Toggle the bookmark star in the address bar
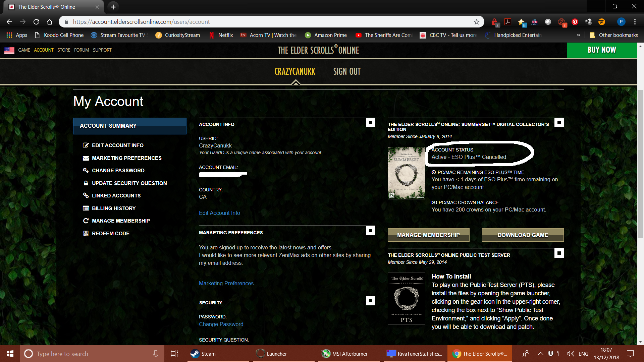This screenshot has height=362, width=644. point(476,21)
